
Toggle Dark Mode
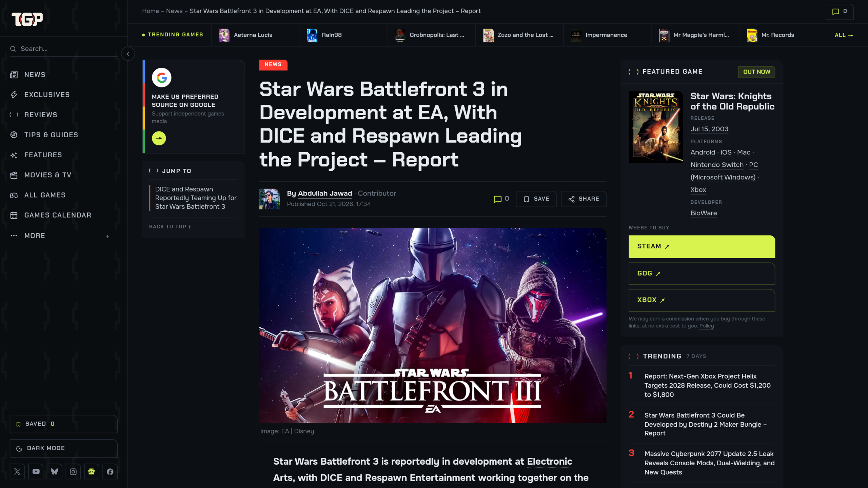64,448
